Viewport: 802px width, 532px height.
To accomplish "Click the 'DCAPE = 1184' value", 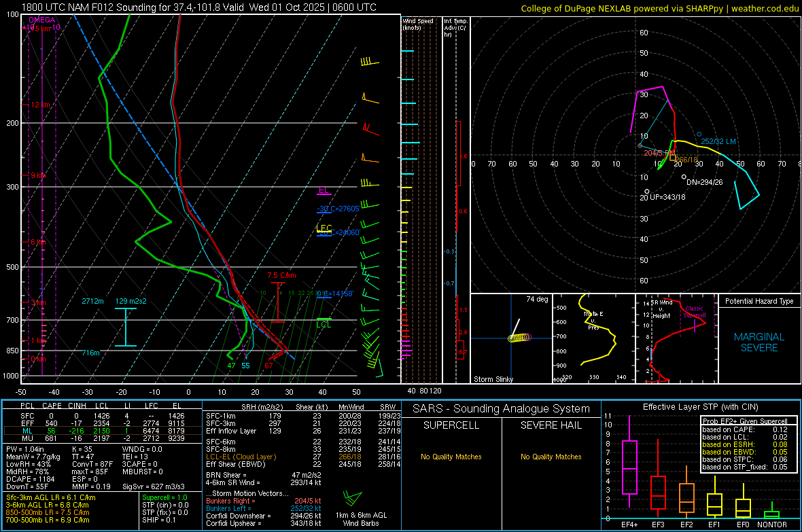I will click(30, 479).
